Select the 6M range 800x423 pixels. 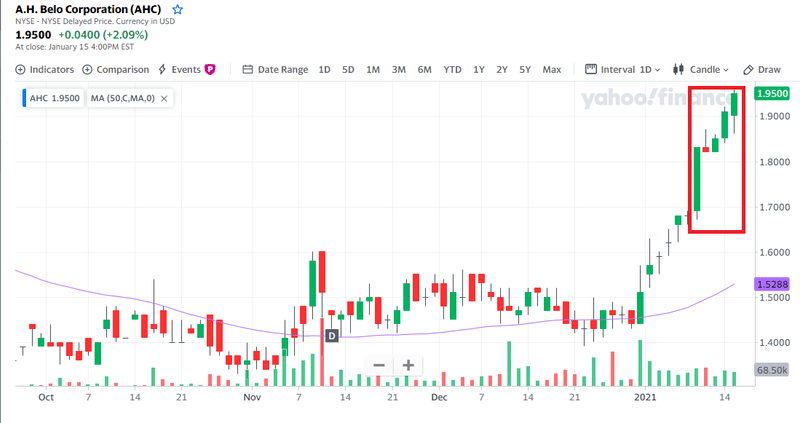pos(424,69)
